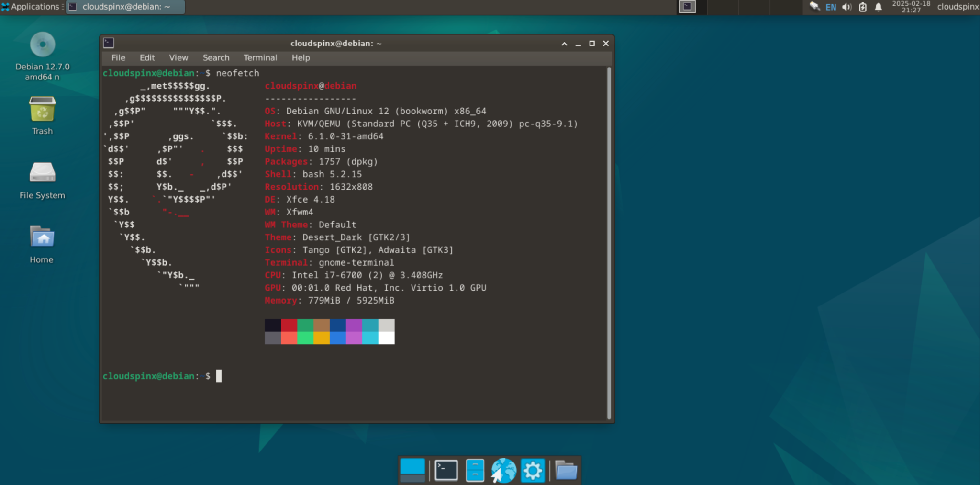Open the Search menu in the terminal window

point(216,57)
